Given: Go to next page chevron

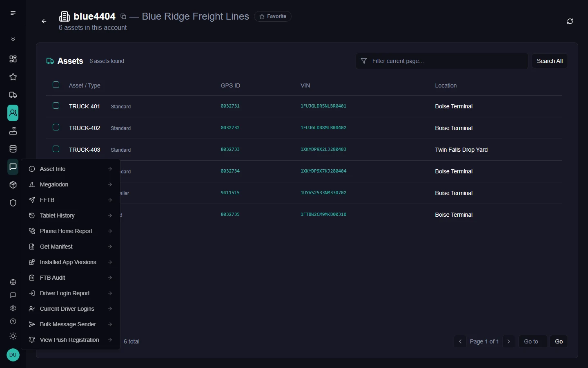Looking at the screenshot, I should [509, 341].
